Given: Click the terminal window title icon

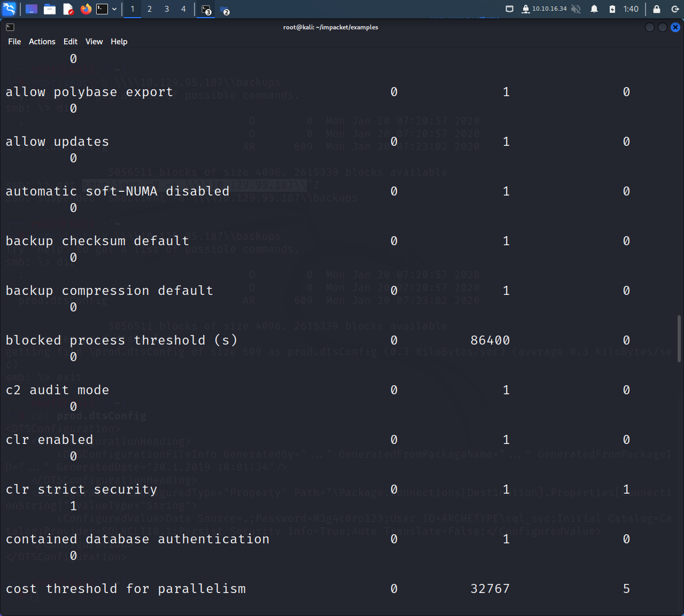Looking at the screenshot, I should tap(10, 27).
